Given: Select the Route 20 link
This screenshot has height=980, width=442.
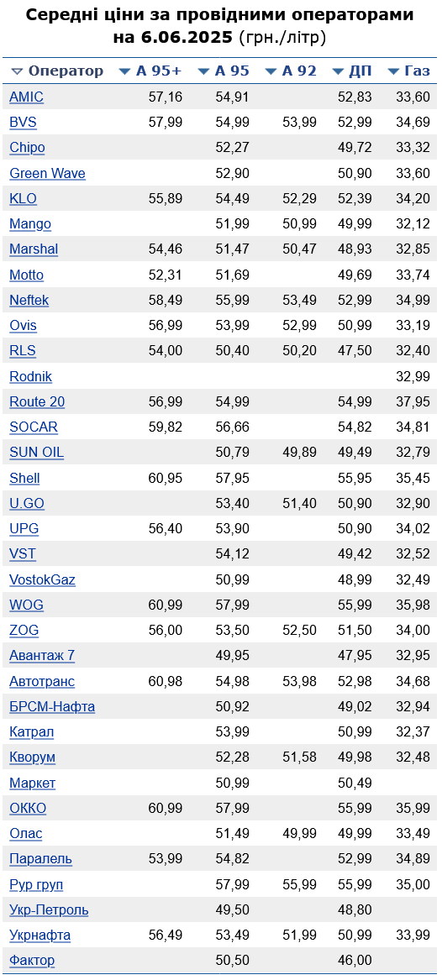Looking at the screenshot, I should click(37, 402).
